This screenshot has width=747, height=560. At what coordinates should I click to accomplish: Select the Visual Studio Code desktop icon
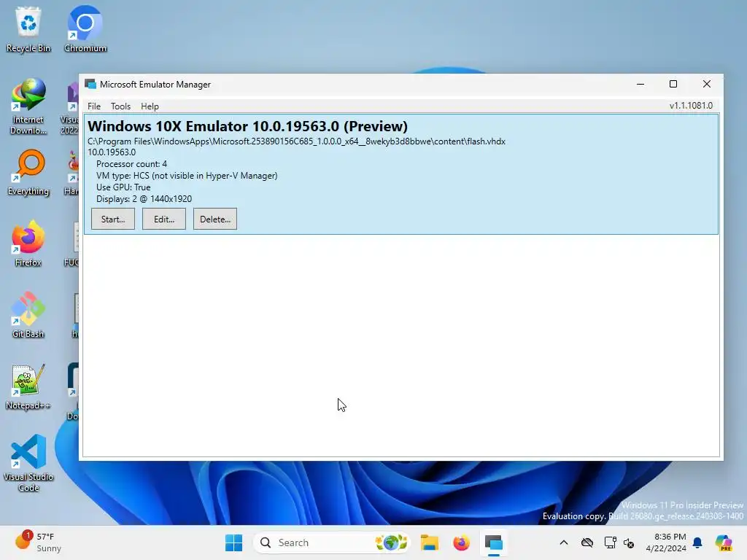click(x=28, y=463)
